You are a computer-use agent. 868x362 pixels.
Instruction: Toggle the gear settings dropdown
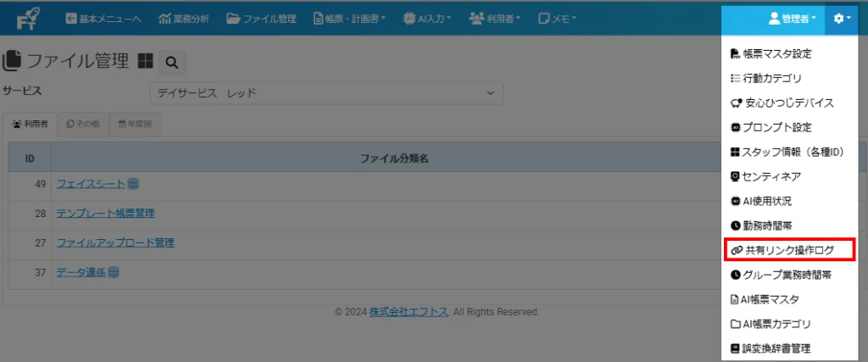pyautogui.click(x=842, y=19)
